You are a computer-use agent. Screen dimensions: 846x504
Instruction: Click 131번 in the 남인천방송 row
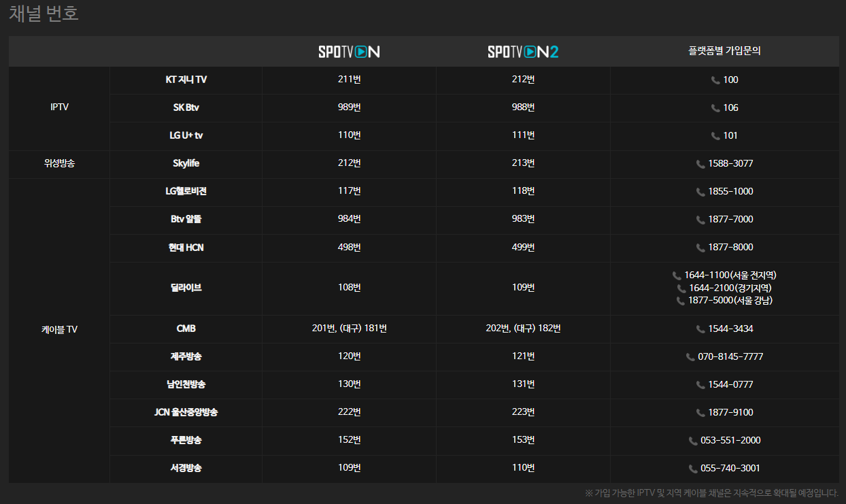(x=524, y=384)
